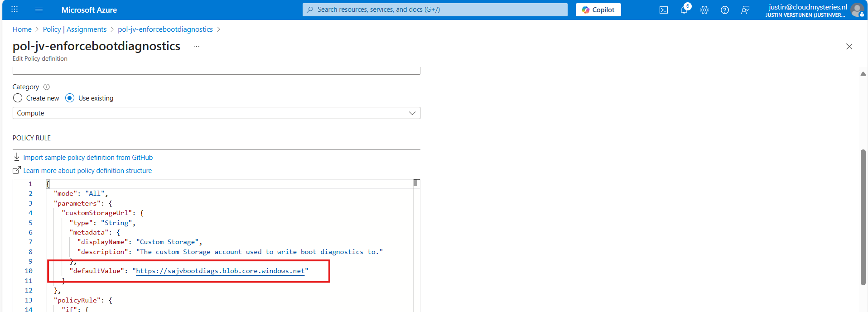Open the feedback icon

(x=745, y=10)
